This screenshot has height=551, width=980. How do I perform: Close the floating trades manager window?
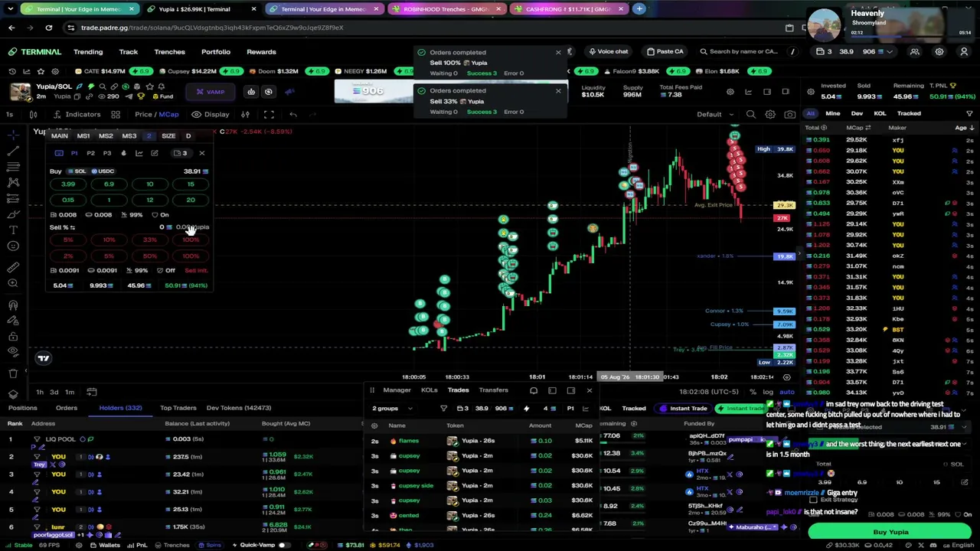(590, 391)
